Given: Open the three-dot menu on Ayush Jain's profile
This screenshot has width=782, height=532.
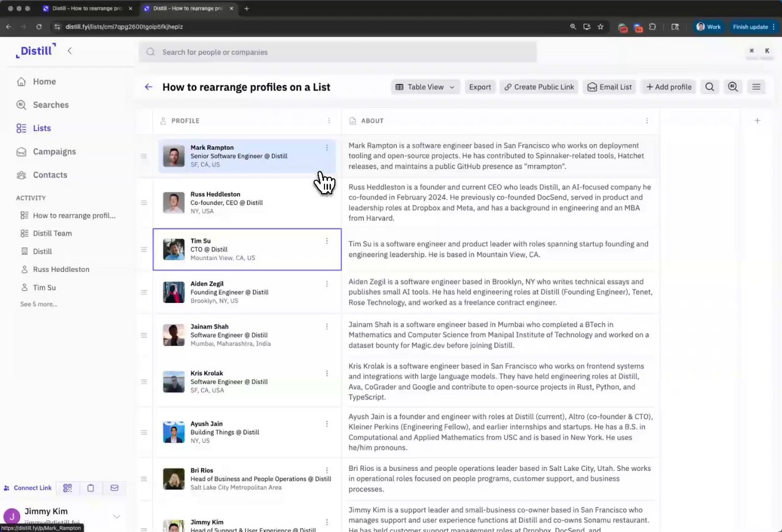Looking at the screenshot, I should (x=327, y=424).
